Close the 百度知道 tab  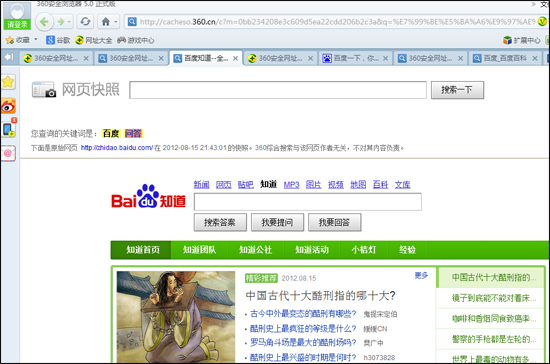tap(236, 59)
